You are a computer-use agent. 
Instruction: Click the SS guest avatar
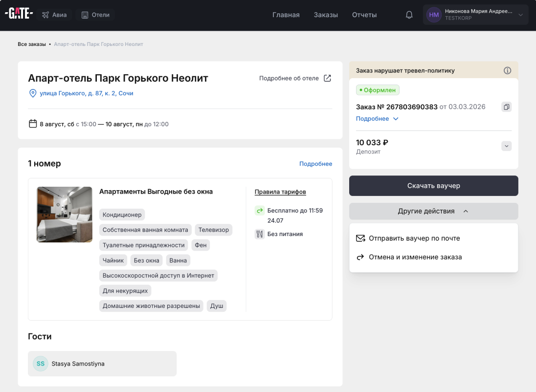click(x=41, y=364)
